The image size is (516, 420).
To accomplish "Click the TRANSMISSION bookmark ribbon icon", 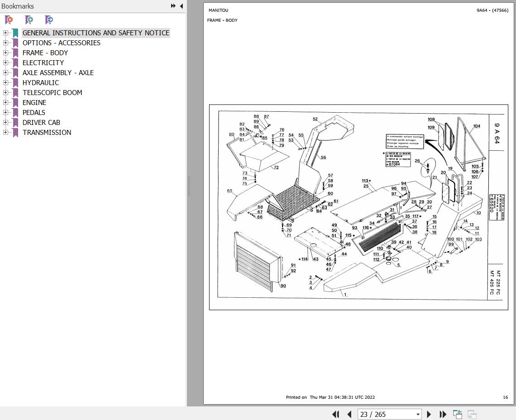I will click(x=15, y=133).
